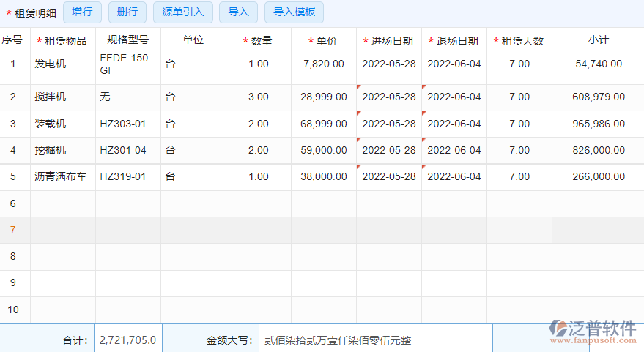The image size is (644, 352).
Task: Select the 数量 column header
Action: (259, 40)
